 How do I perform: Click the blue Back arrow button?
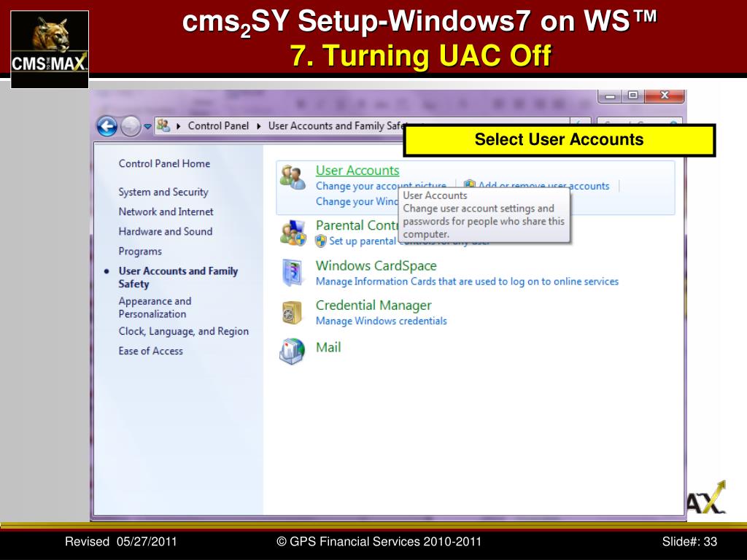[107, 127]
